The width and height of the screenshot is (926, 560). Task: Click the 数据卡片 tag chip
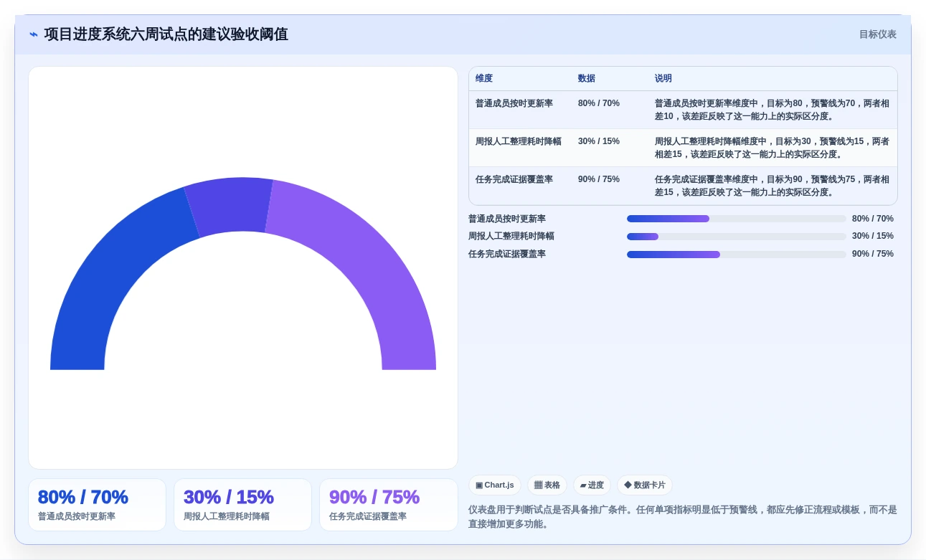(645, 485)
